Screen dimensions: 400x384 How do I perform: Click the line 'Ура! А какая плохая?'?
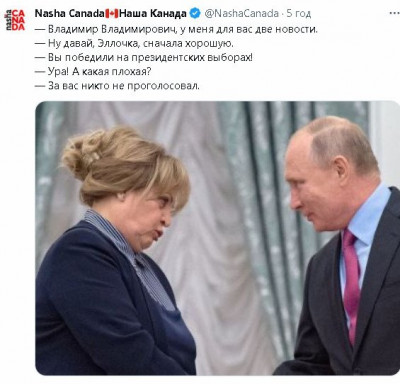tap(93, 72)
